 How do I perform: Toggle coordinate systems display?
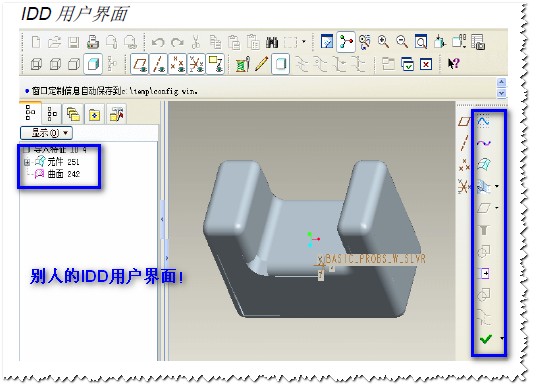coord(196,64)
